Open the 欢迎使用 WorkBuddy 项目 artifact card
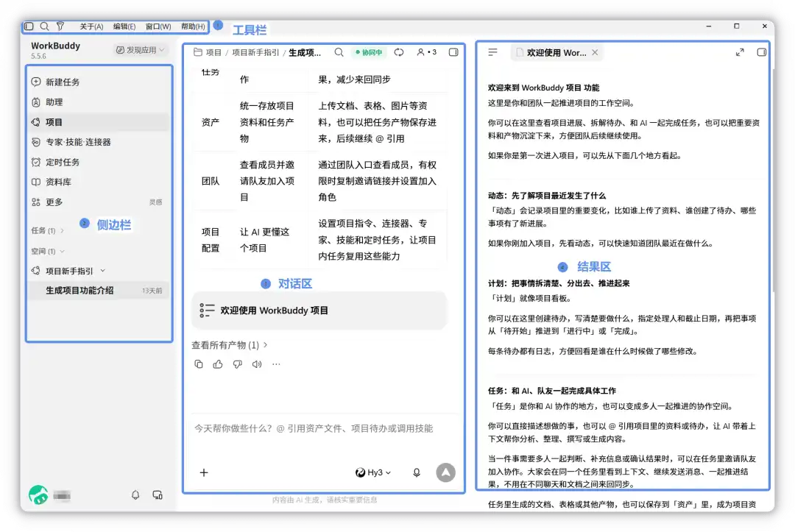Image resolution: width=795 pixels, height=532 pixels. (x=319, y=310)
